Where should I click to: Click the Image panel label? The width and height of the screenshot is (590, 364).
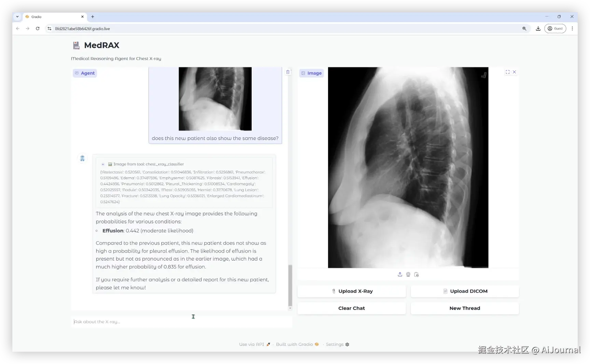coord(311,73)
